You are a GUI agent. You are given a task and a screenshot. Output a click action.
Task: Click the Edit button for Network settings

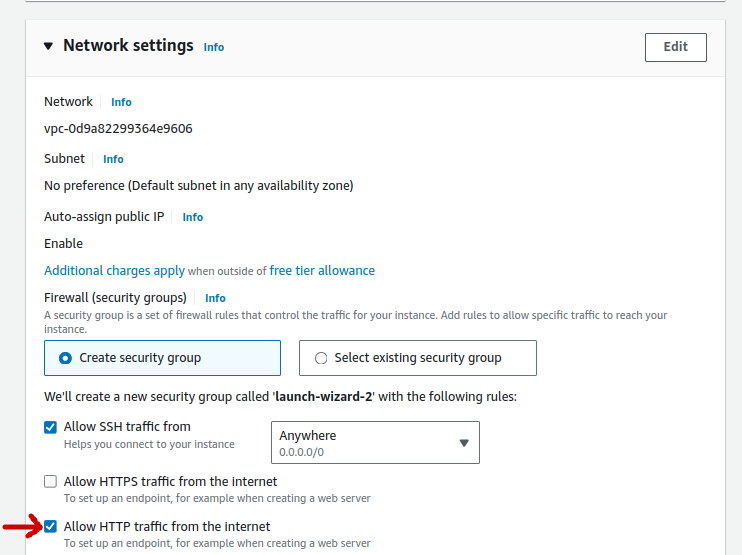676,47
